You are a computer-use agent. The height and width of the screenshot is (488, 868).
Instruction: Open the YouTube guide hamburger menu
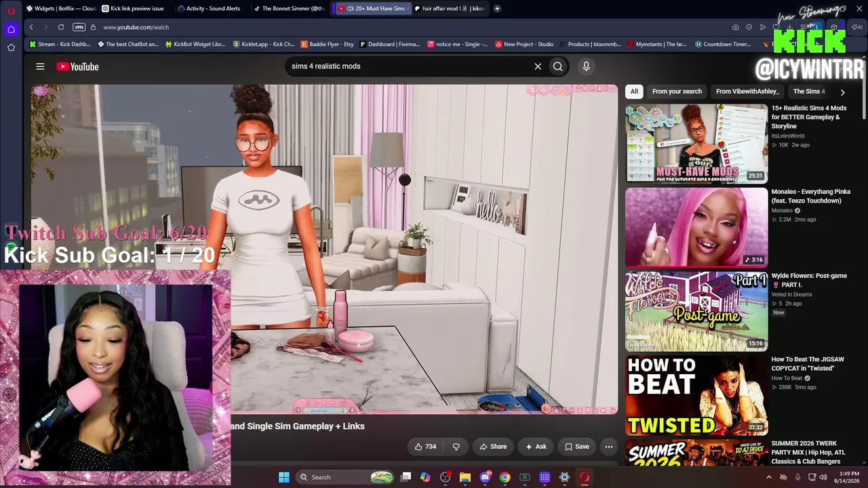click(x=40, y=66)
